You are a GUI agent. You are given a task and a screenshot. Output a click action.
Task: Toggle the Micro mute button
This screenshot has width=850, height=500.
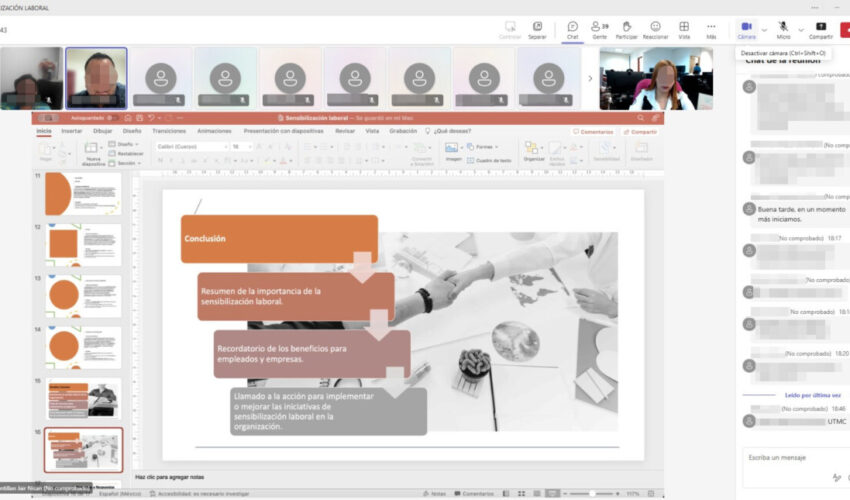click(x=783, y=30)
